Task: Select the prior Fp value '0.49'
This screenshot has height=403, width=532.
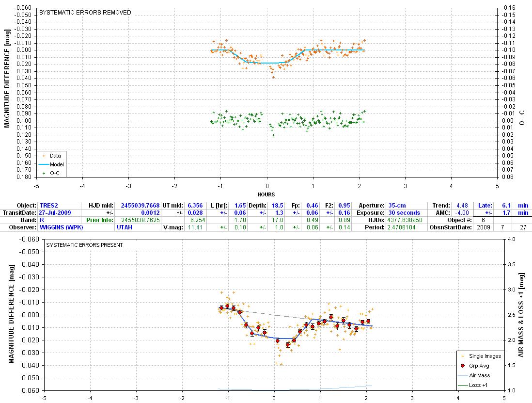Action: [312, 220]
